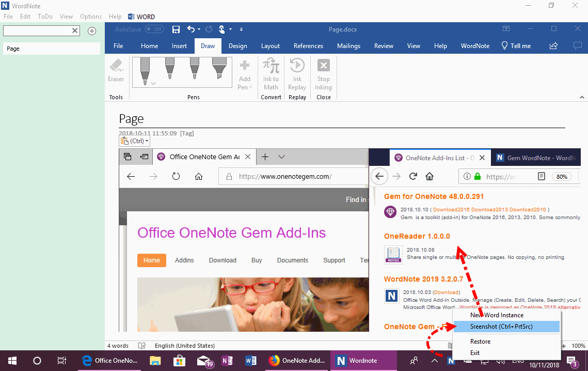Expand the selected pen's options chevron

[x=153, y=83]
